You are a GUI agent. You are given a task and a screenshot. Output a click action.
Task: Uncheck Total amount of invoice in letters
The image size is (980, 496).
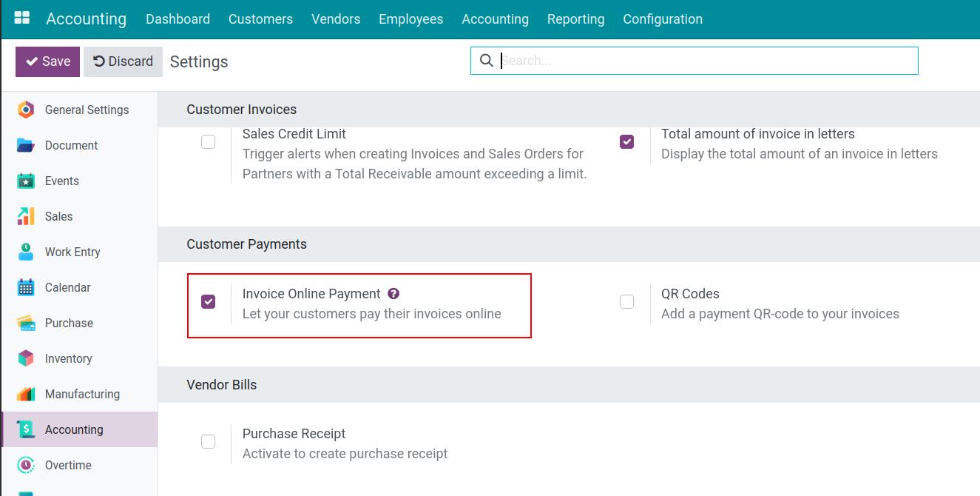point(626,141)
